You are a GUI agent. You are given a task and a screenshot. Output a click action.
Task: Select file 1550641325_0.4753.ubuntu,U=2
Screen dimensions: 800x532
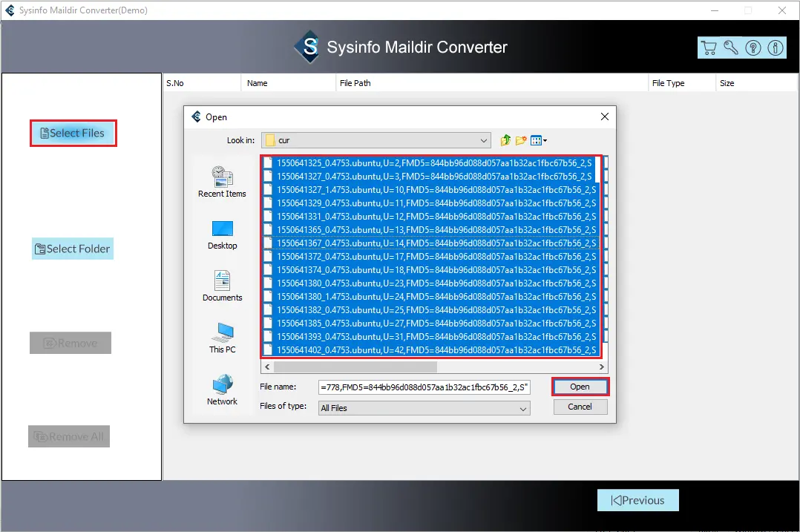(x=429, y=163)
